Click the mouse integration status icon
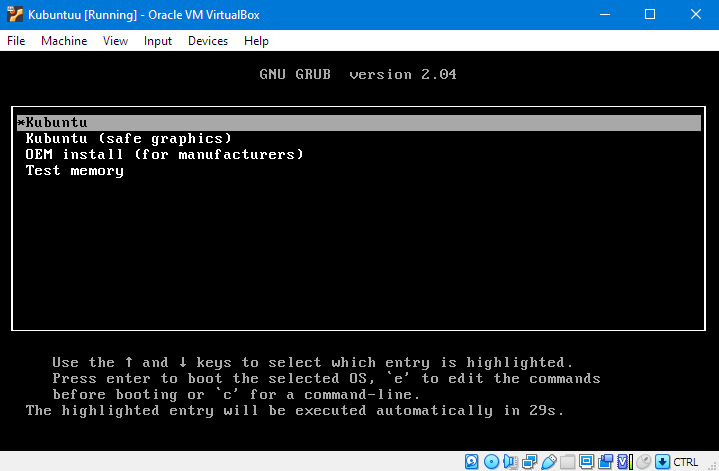Viewport: 719px width, 471px height. click(x=644, y=461)
